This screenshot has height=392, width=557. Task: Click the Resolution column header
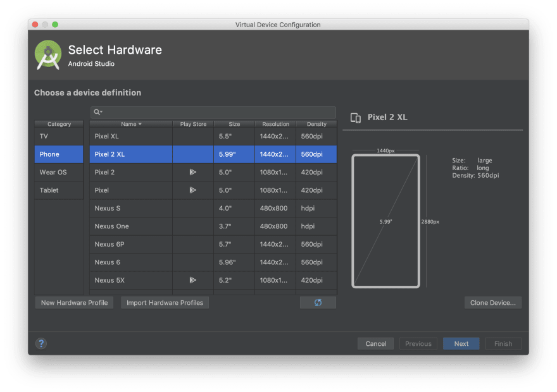pyautogui.click(x=276, y=124)
